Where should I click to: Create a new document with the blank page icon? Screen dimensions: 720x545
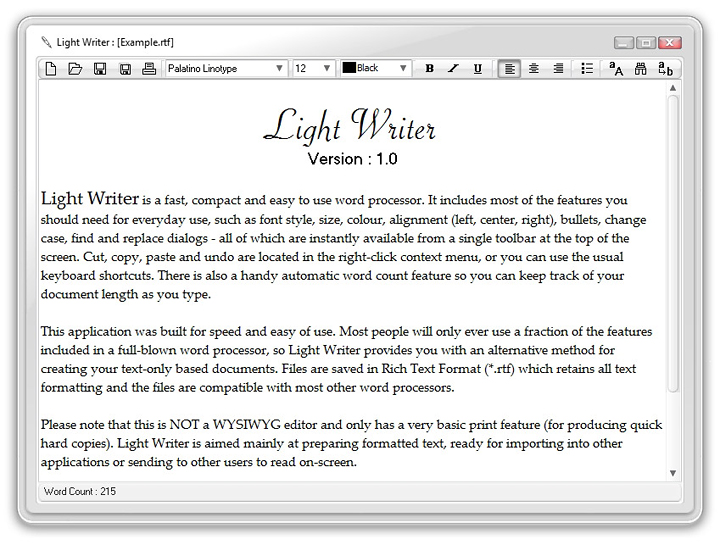point(50,69)
